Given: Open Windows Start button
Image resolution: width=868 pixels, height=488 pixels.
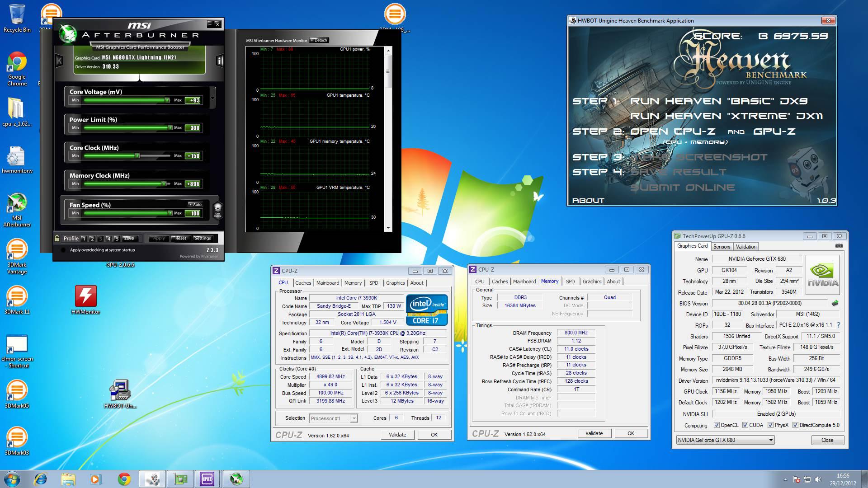Looking at the screenshot, I should pyautogui.click(x=12, y=479).
